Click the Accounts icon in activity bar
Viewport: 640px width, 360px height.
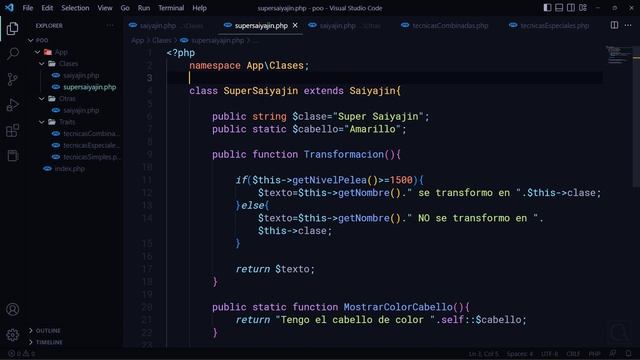coord(12,309)
